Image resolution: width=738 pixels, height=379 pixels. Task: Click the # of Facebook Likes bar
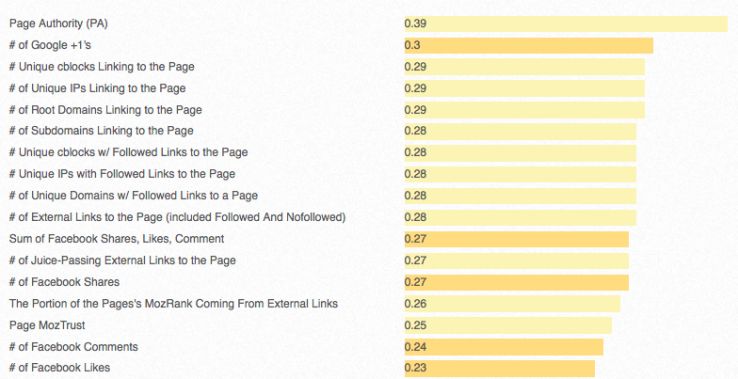point(499,369)
